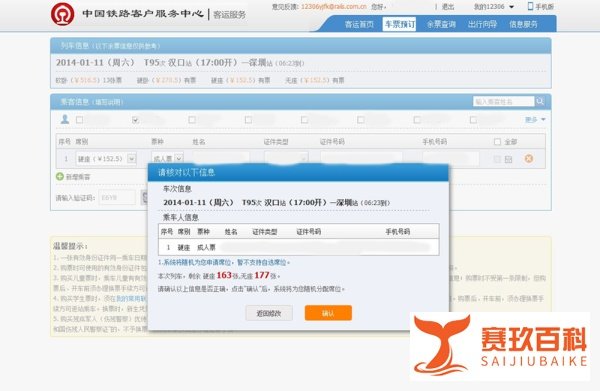Open the 余票查询 tab
The image size is (600, 391).
pos(441,24)
